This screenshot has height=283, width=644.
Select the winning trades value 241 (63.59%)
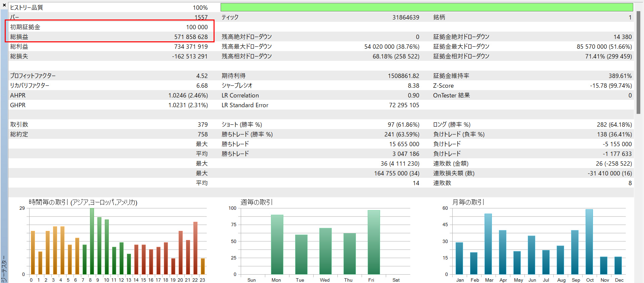[402, 134]
